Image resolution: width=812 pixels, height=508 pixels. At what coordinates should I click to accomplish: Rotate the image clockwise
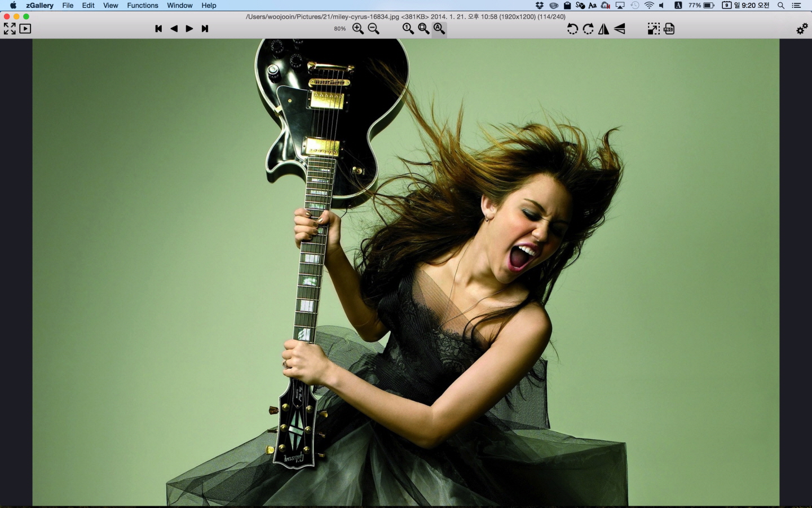(x=588, y=29)
